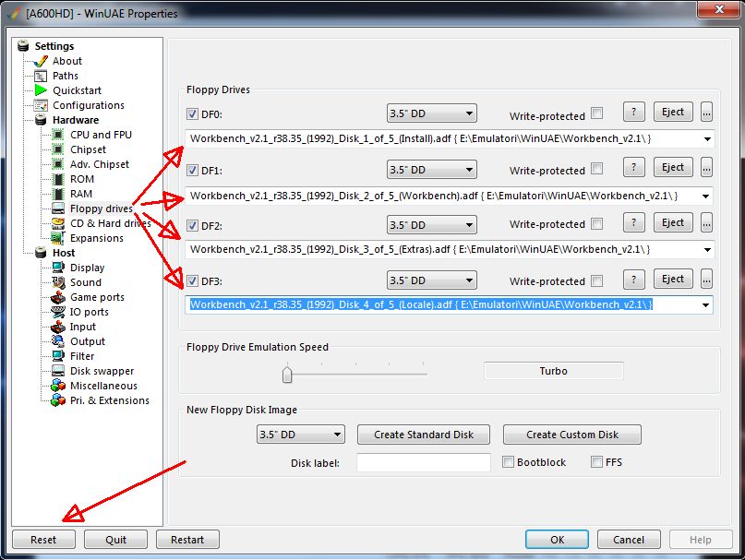Image resolution: width=745 pixels, height=560 pixels.
Task: Click the Disk label text field
Action: [423, 462]
